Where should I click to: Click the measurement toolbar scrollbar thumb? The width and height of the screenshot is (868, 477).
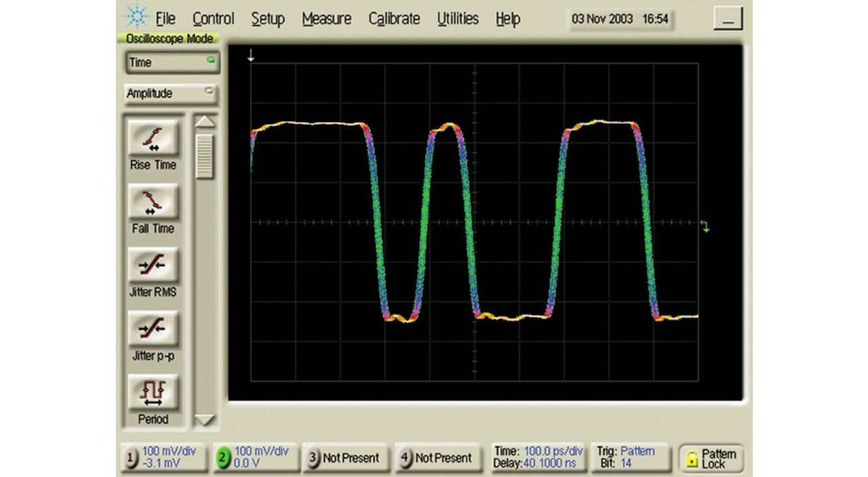tap(205, 157)
